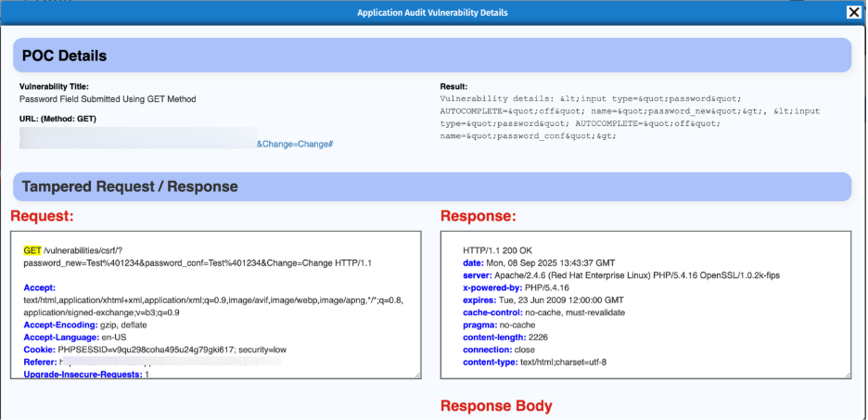
Task: Click the 'content-length:' 2226 line
Action: pyautogui.click(x=505, y=337)
